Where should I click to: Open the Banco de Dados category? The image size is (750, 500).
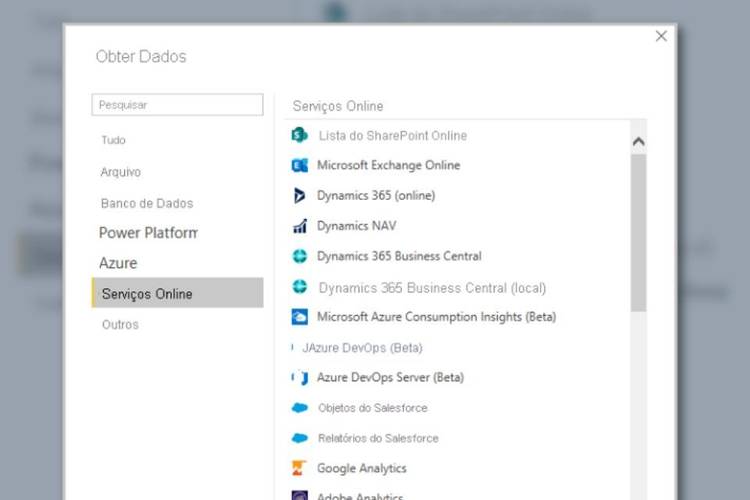[x=147, y=203]
